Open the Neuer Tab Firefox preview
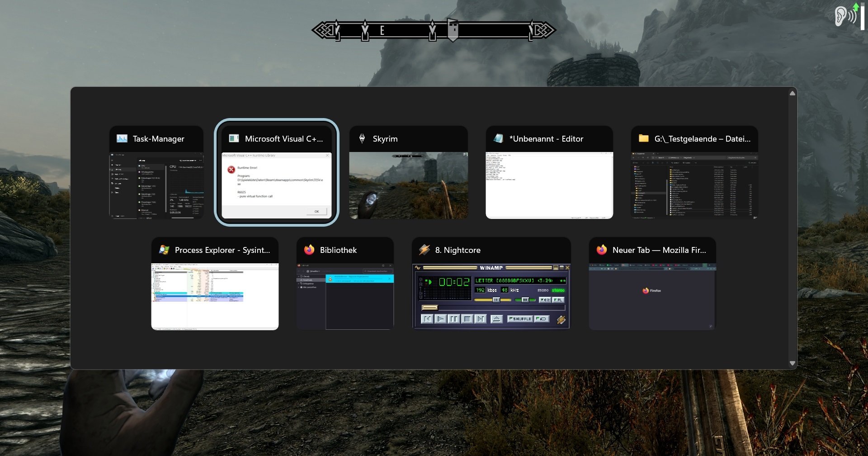868x456 pixels. (652, 297)
